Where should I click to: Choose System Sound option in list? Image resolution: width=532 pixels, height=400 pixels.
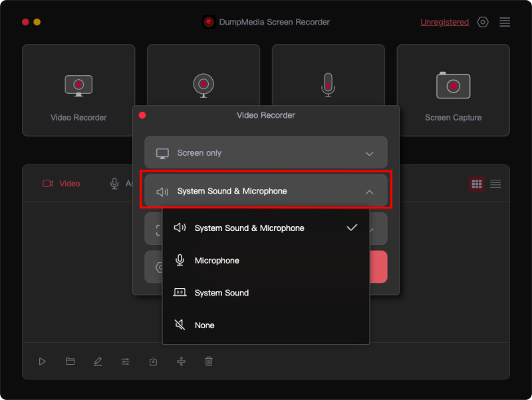[x=265, y=293]
